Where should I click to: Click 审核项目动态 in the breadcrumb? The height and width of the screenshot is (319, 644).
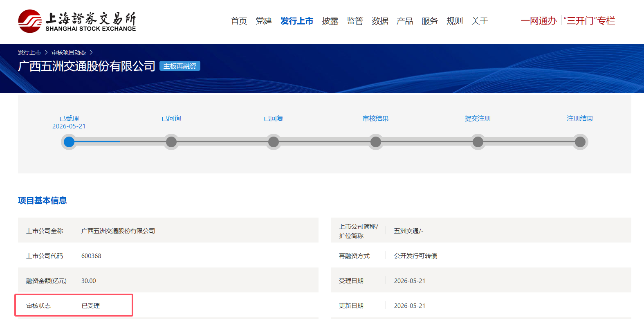[x=69, y=52]
